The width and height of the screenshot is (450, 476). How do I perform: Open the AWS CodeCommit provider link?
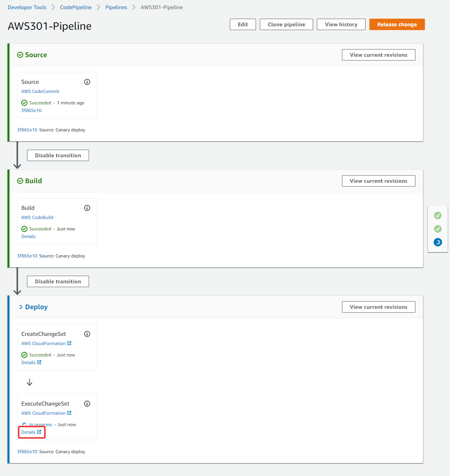40,91
